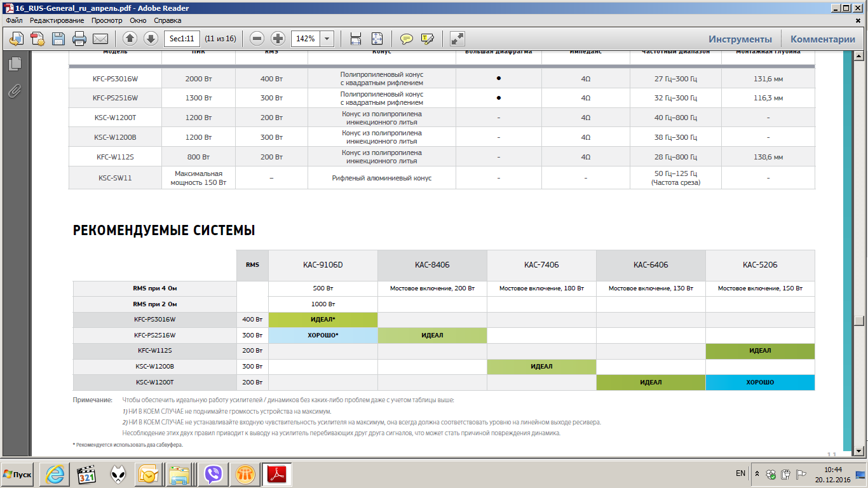Open the Комментарии pane
Screen dimensions: 868x488
(823, 39)
